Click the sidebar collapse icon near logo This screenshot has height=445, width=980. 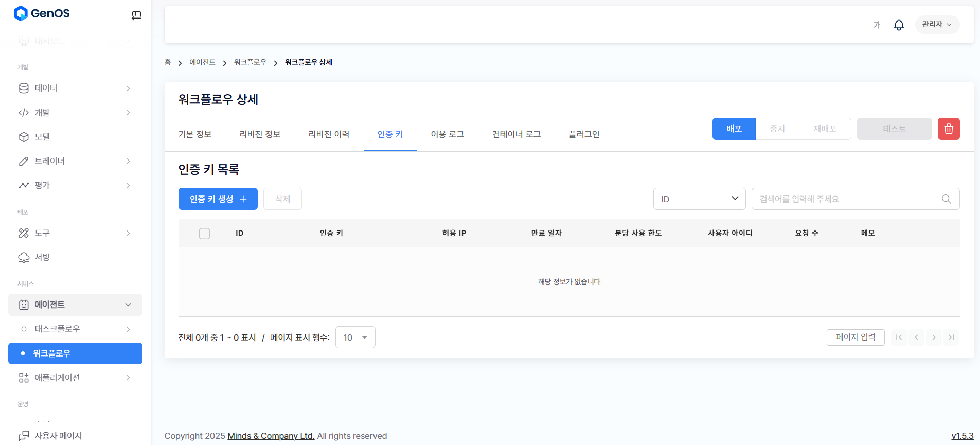tap(136, 15)
